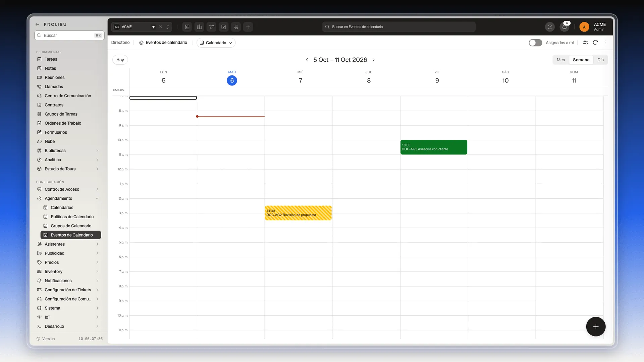The width and height of the screenshot is (644, 362).
Task: Click the Hoy button
Action: 120,60
